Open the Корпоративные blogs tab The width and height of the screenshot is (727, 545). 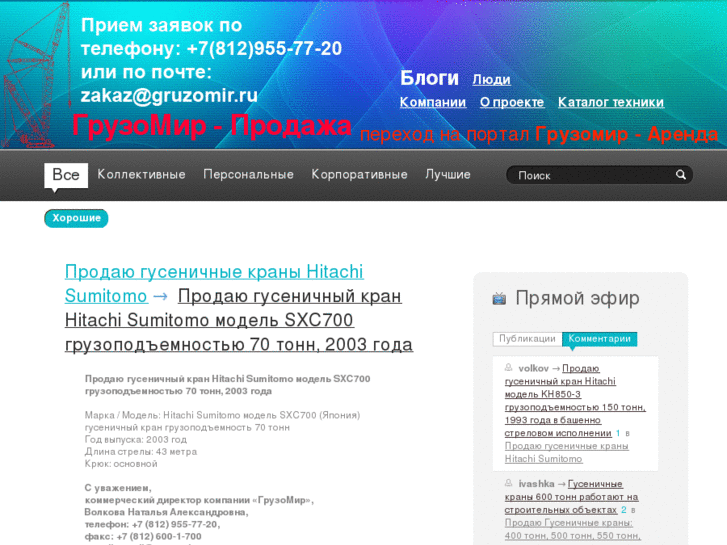[359, 174]
